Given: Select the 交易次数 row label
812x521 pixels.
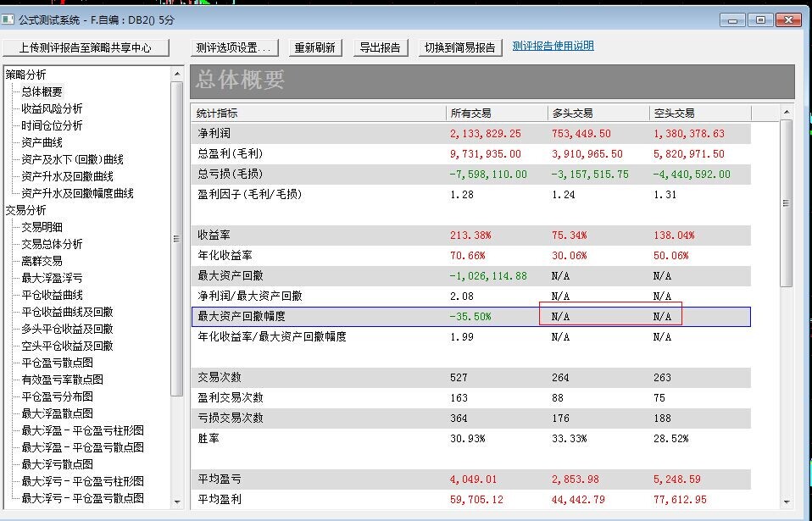Looking at the screenshot, I should pos(220,377).
